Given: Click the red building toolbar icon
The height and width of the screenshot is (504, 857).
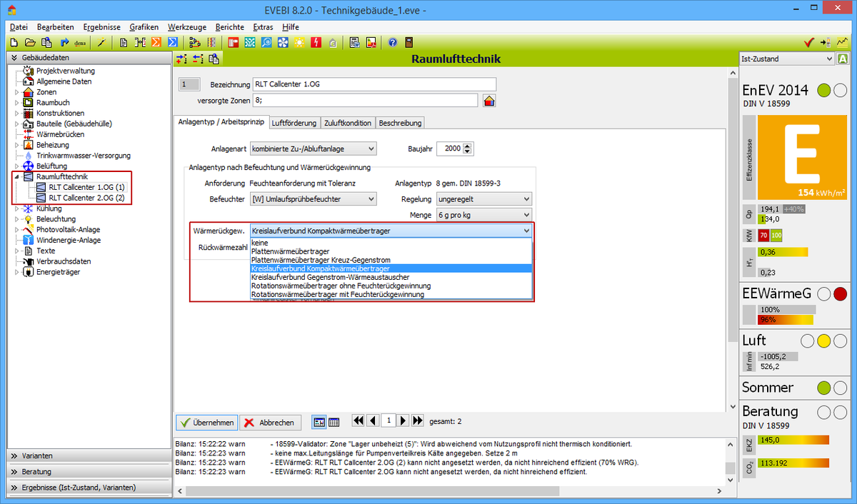Looking at the screenshot, I should click(x=234, y=43).
